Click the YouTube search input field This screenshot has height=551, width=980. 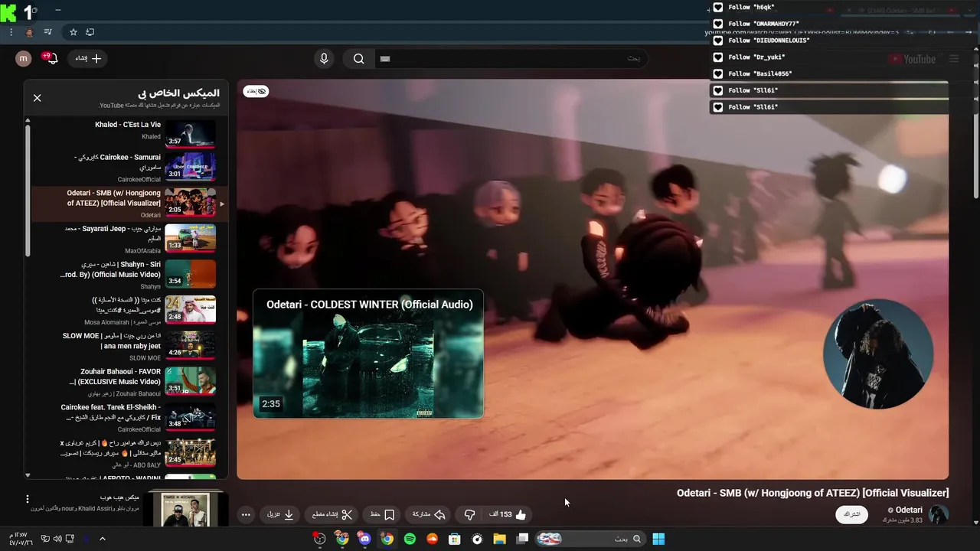(x=509, y=59)
